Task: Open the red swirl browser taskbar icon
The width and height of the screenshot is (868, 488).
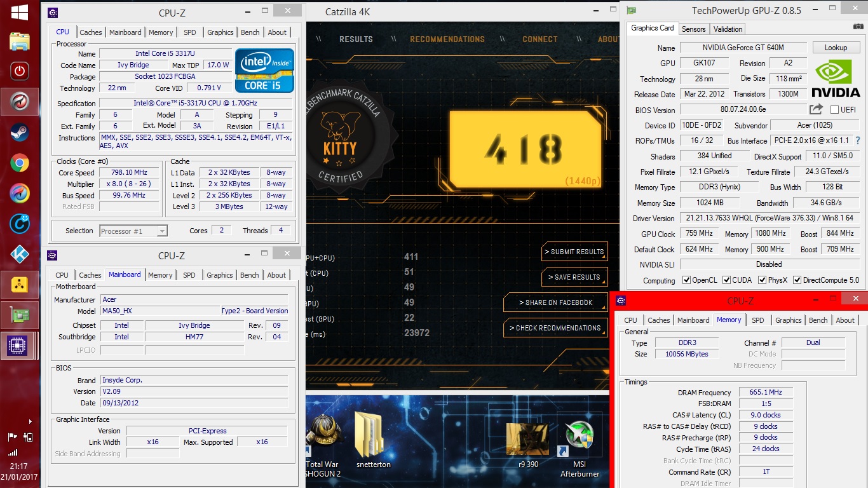Action: [x=20, y=102]
